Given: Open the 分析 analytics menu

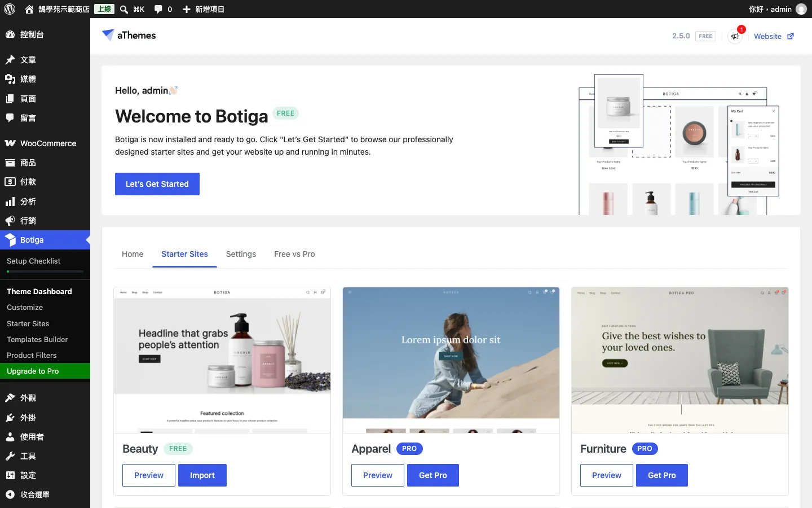Looking at the screenshot, I should tap(45, 202).
